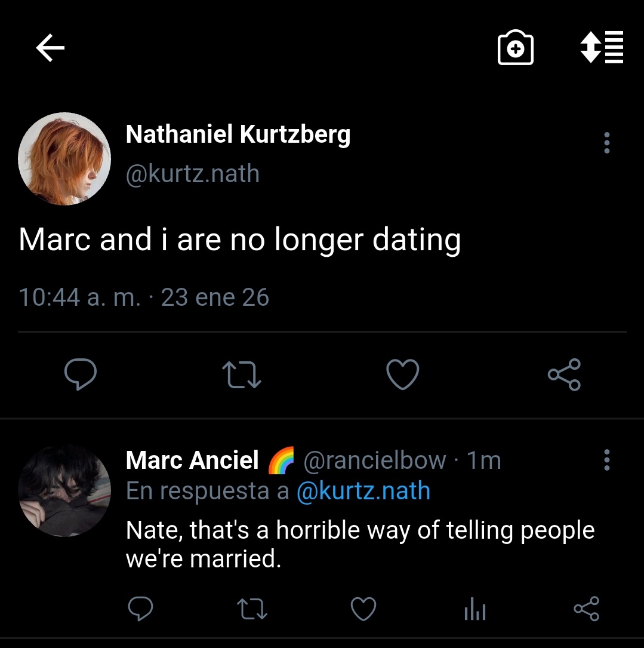
Task: Retweet Marc Anciel's reply
Action: click(x=252, y=609)
